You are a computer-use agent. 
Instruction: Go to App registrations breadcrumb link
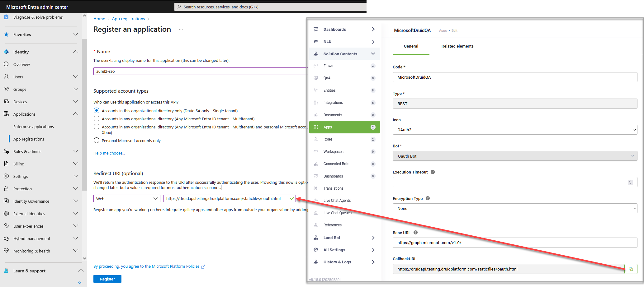pyautogui.click(x=128, y=19)
